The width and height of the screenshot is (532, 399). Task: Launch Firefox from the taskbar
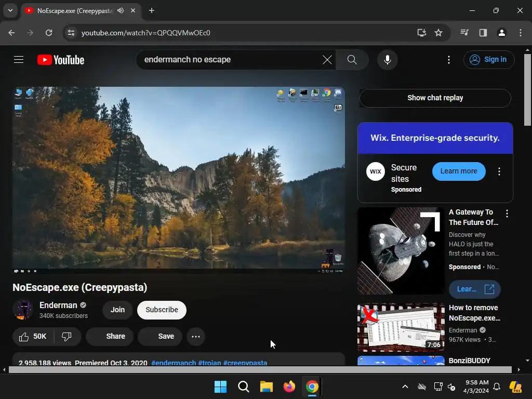click(289, 387)
